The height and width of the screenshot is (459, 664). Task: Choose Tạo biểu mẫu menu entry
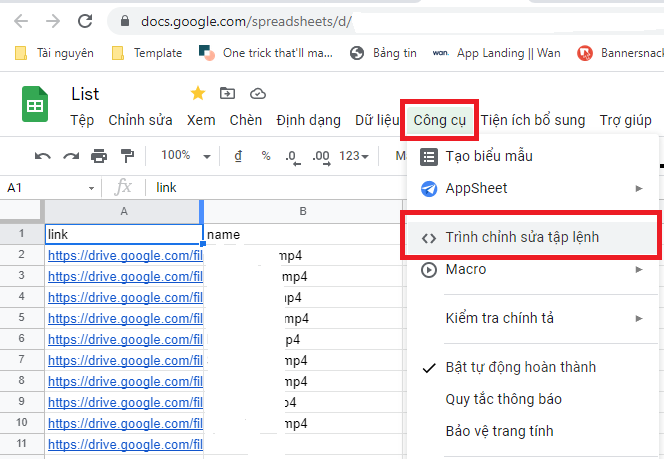coord(489,156)
